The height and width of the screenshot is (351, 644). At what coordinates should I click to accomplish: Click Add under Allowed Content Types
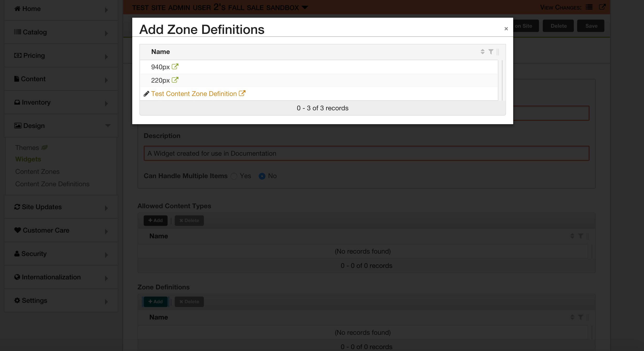pyautogui.click(x=155, y=220)
